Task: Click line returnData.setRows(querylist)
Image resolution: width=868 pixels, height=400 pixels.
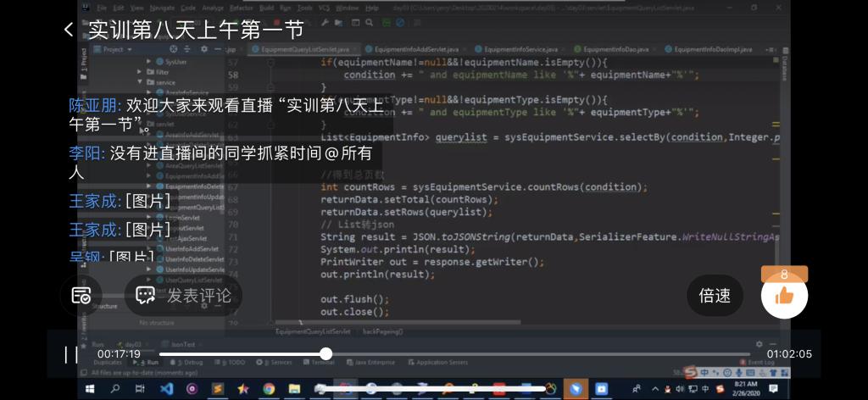Action: click(406, 213)
